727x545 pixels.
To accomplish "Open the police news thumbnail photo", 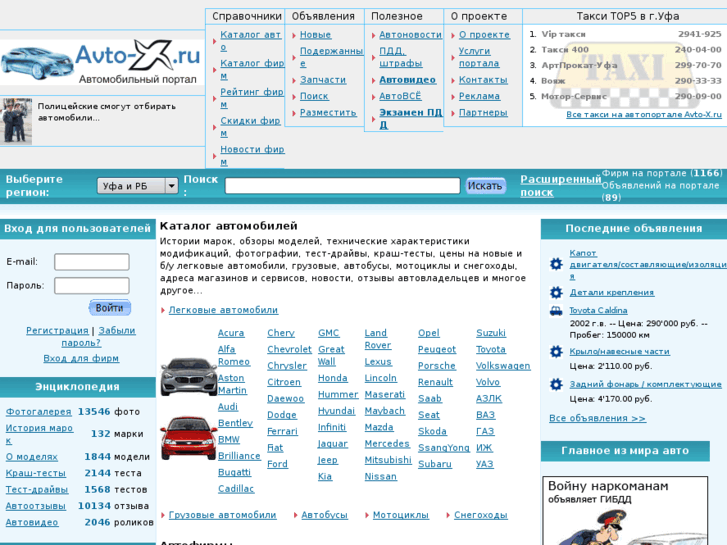I will click(16, 121).
